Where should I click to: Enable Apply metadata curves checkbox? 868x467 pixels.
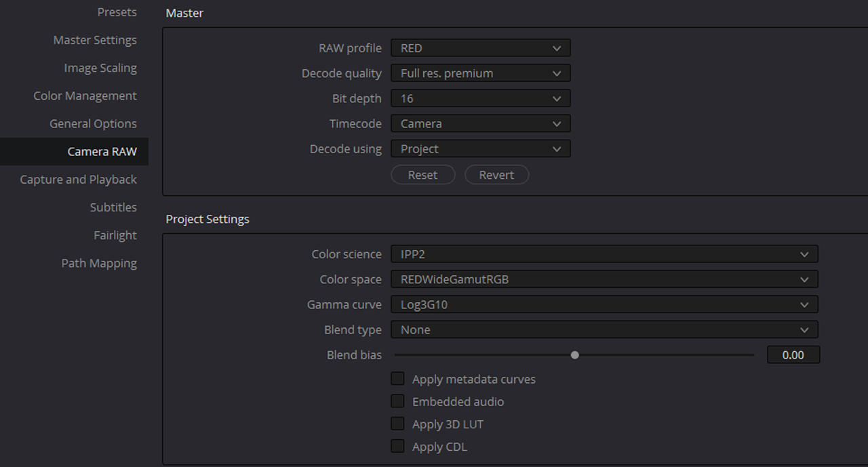398,379
